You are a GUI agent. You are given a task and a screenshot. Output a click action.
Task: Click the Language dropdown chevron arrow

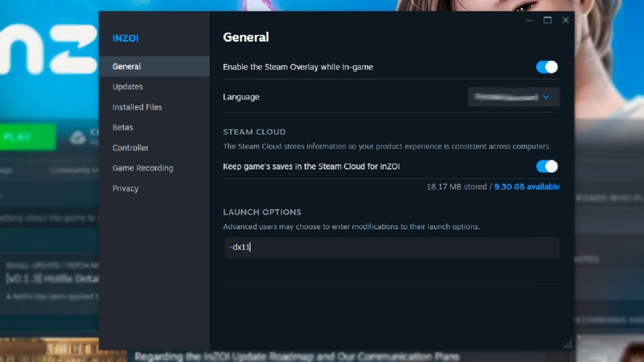546,97
